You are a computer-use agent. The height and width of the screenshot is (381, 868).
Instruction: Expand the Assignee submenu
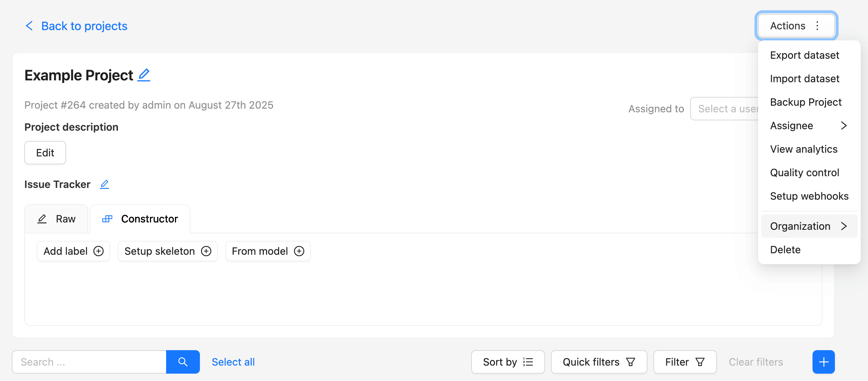[808, 126]
